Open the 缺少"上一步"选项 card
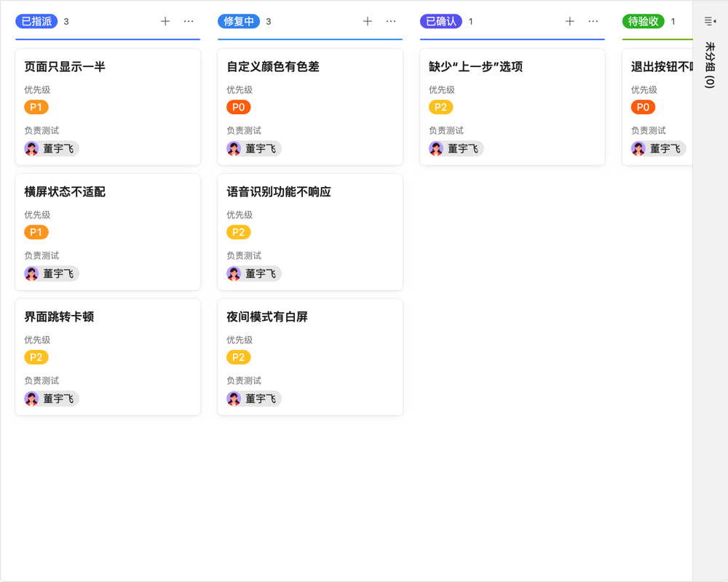Image resolution: width=728 pixels, height=582 pixels. point(512,107)
